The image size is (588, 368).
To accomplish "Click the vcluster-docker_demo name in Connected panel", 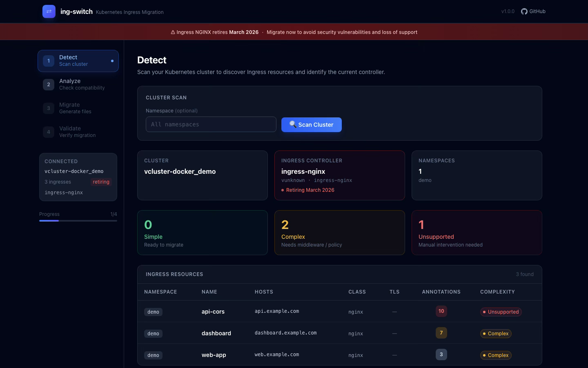I will coord(74,171).
